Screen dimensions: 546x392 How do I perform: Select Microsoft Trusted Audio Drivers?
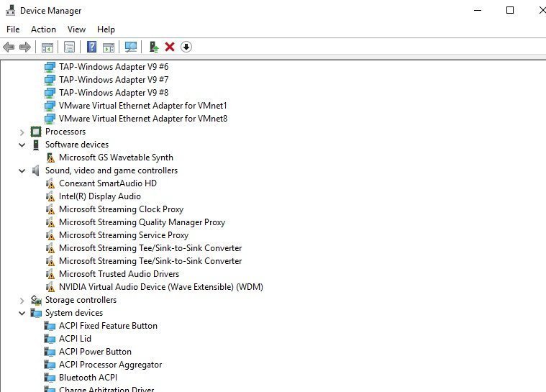pos(119,274)
